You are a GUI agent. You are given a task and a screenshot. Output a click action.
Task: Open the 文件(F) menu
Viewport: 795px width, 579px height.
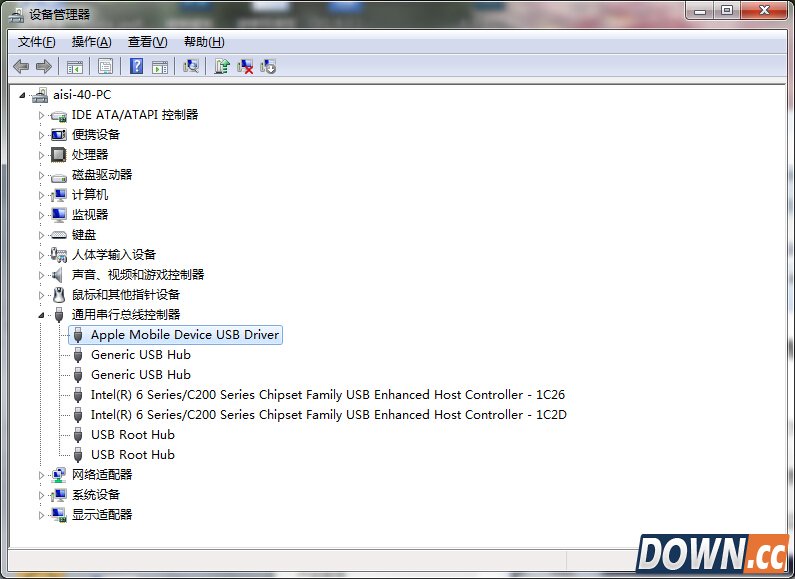pyautogui.click(x=37, y=41)
